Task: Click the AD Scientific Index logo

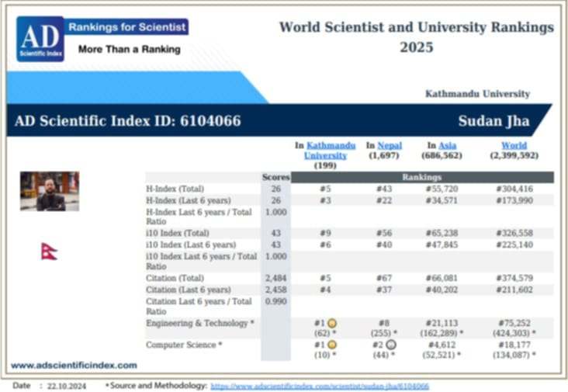Action: [x=40, y=39]
